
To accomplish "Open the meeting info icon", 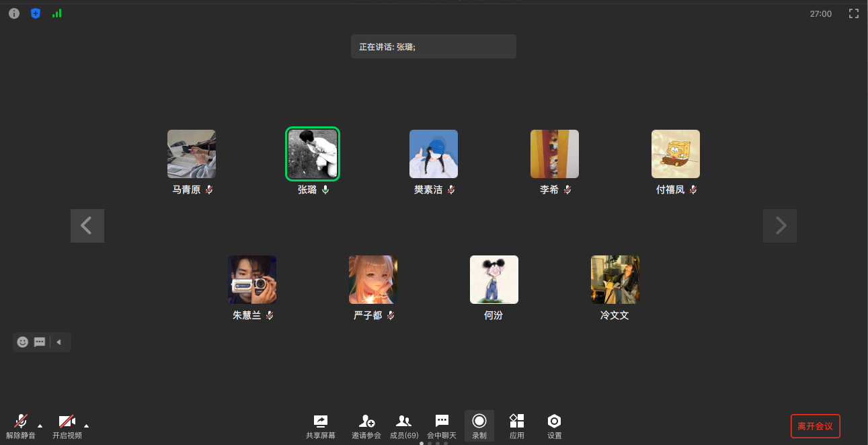I will [13, 13].
